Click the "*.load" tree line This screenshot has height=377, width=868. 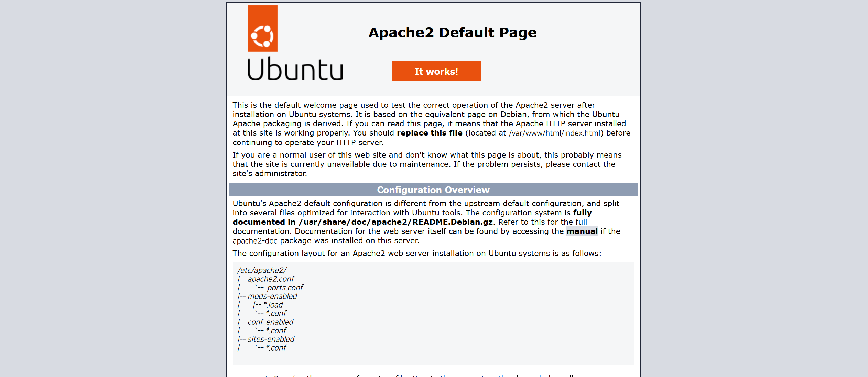(x=273, y=305)
